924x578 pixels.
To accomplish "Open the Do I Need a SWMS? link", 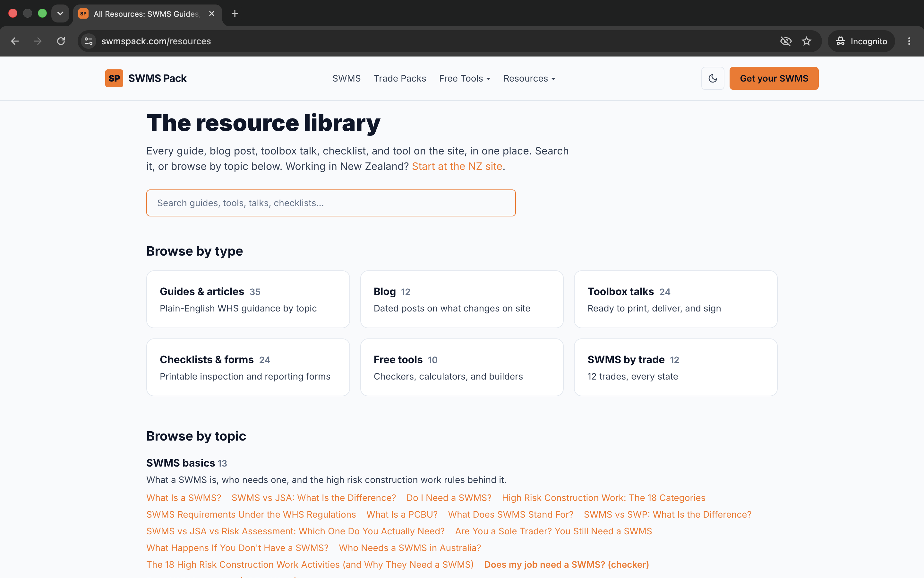I will (x=449, y=498).
